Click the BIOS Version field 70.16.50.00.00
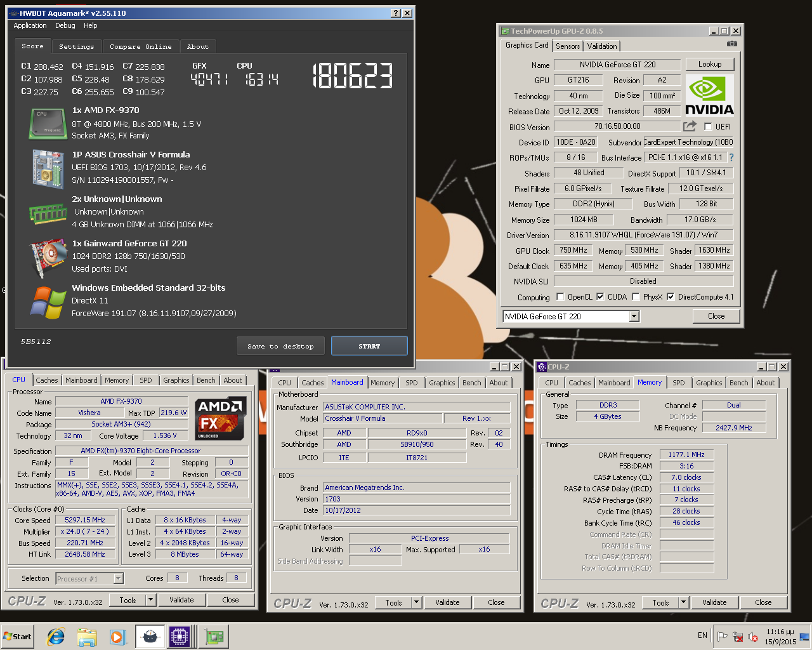 click(x=617, y=126)
